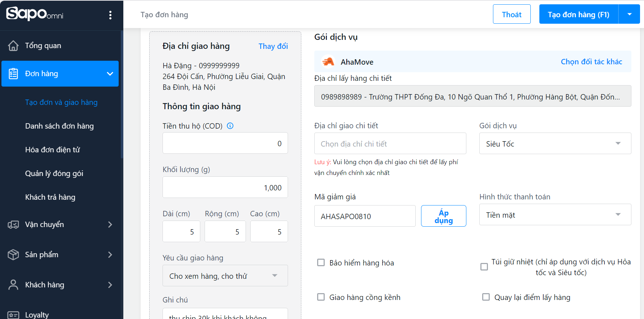Screen dimensions: 644x319
Task: Click the Khách hàng person icon
Action: tap(13, 285)
